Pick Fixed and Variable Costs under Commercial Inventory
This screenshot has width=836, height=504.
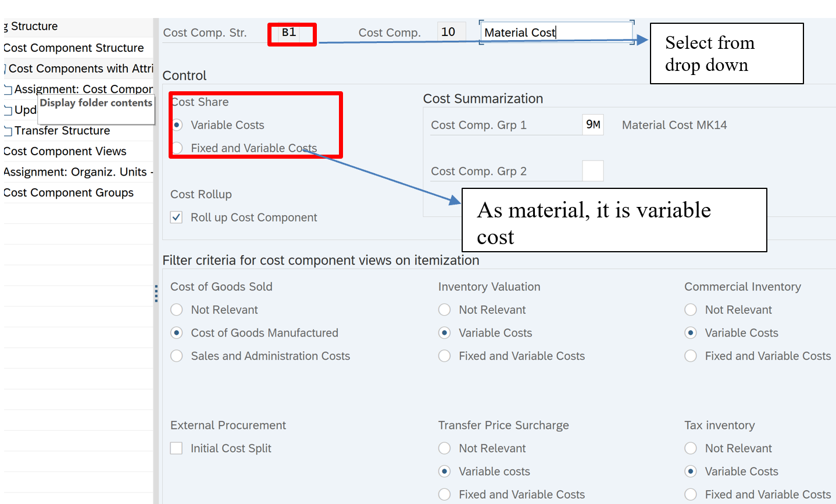tap(691, 356)
